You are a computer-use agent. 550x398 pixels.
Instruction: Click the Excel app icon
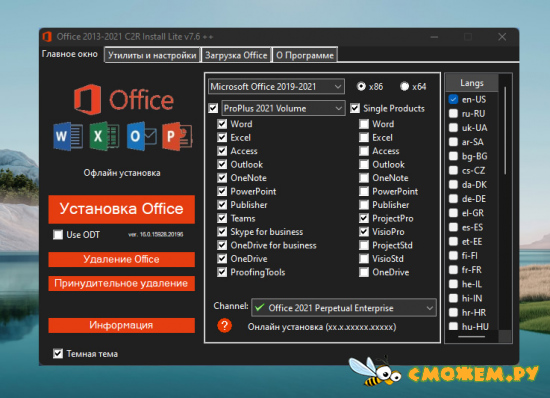coord(104,136)
